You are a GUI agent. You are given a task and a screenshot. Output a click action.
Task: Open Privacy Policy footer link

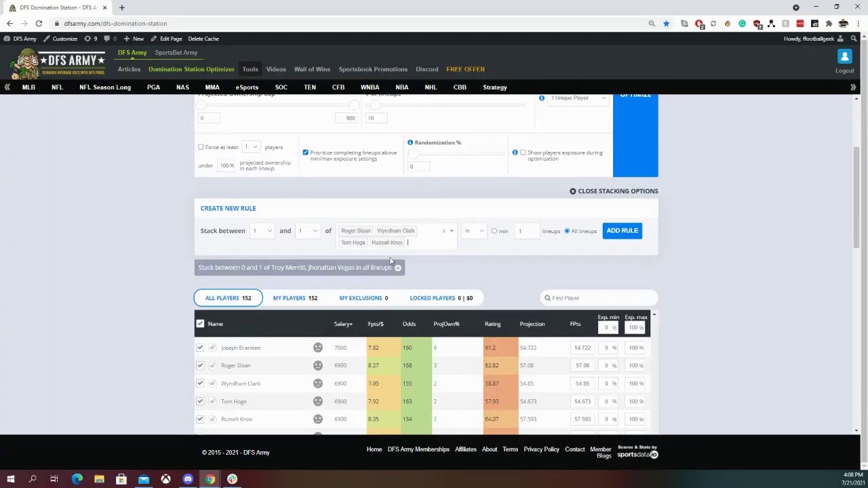[x=541, y=449]
